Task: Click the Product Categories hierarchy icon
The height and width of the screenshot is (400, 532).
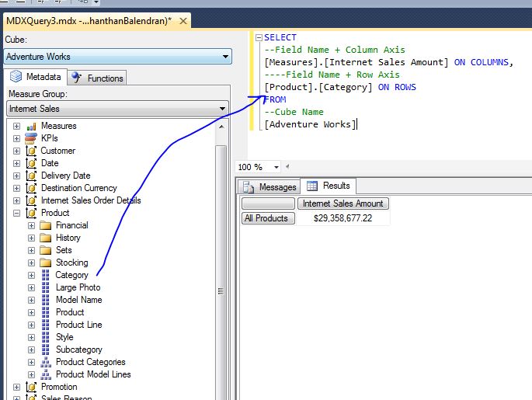Action: (46, 363)
